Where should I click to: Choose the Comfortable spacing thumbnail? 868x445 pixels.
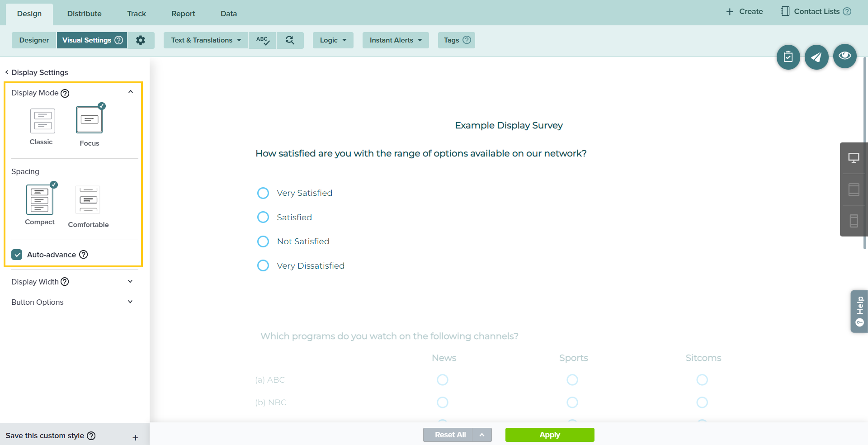click(88, 200)
